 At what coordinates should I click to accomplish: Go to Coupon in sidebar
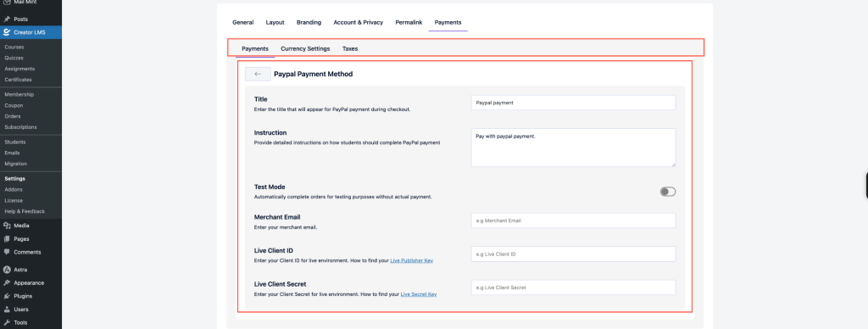[x=14, y=105]
